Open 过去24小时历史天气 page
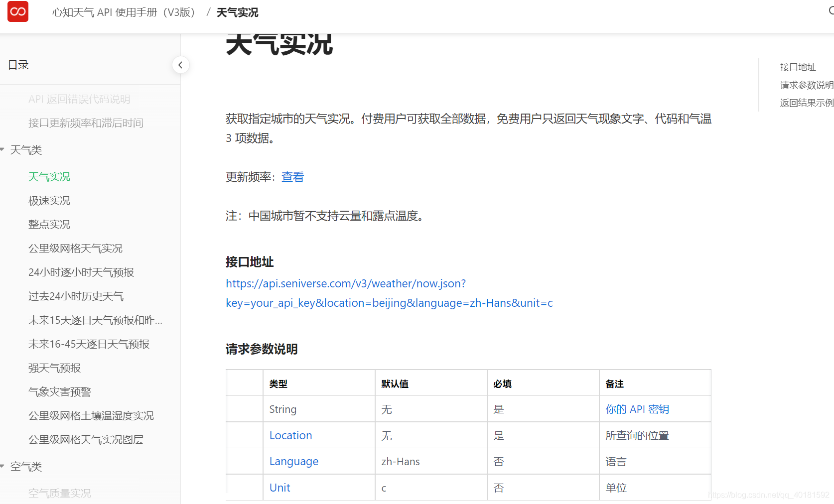 pyautogui.click(x=76, y=296)
